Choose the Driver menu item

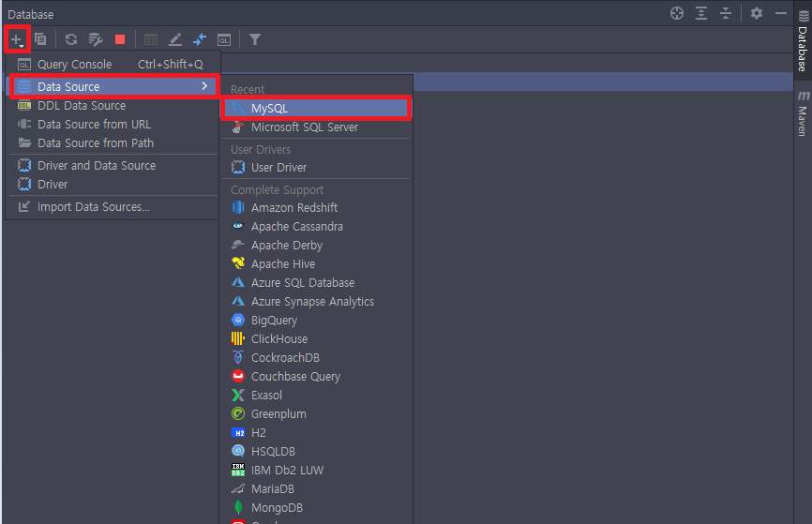[x=113, y=185]
